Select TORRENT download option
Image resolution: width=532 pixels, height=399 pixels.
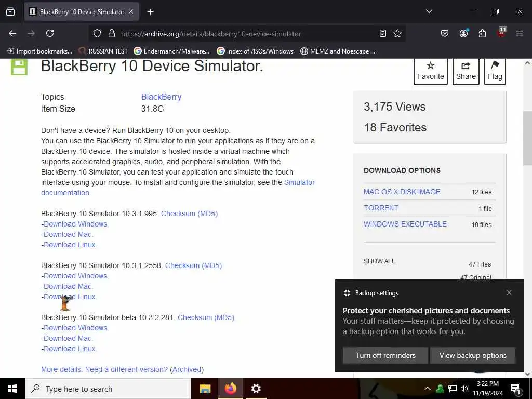point(381,208)
